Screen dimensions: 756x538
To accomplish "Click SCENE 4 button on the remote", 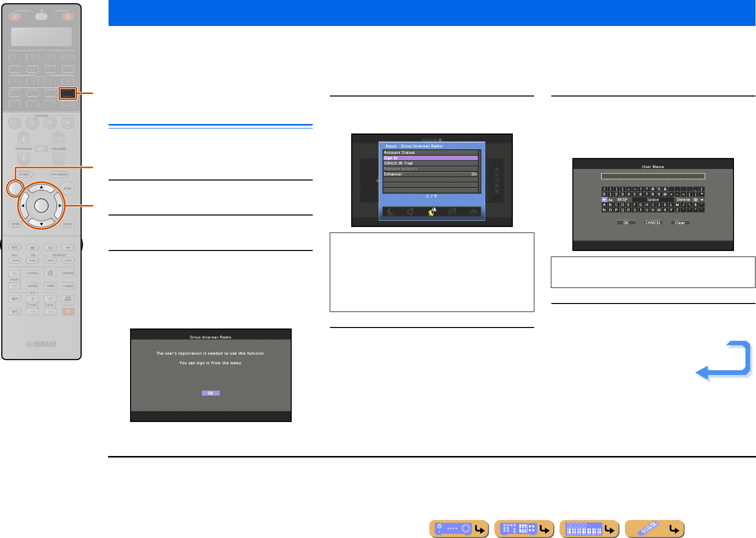I will pos(68,122).
